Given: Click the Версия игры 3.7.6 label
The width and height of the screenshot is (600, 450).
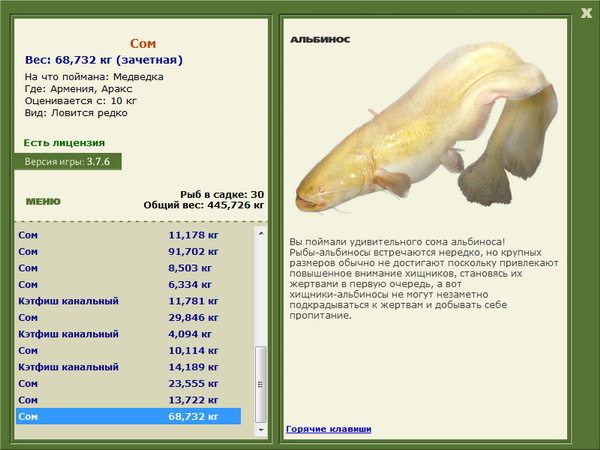Looking at the screenshot, I should pyautogui.click(x=68, y=161).
